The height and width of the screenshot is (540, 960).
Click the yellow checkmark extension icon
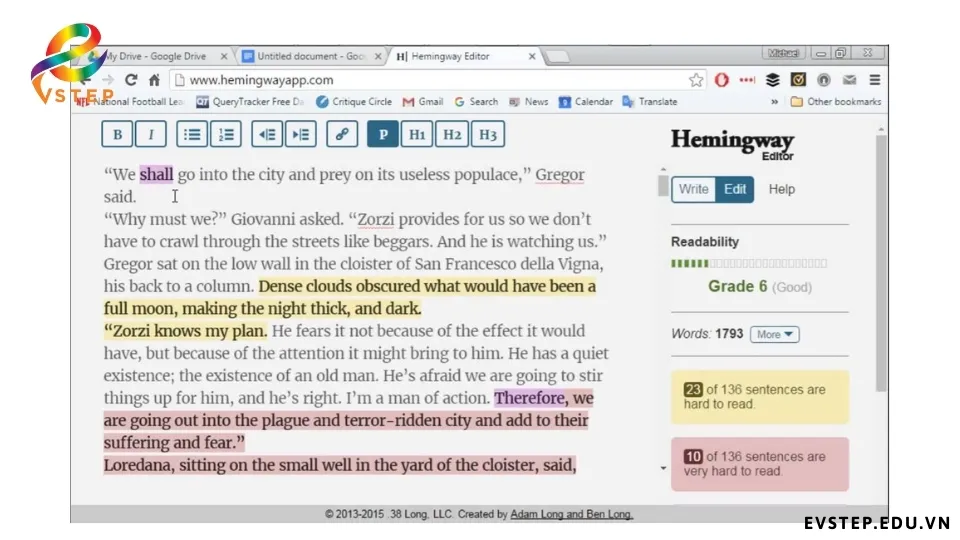[798, 80]
